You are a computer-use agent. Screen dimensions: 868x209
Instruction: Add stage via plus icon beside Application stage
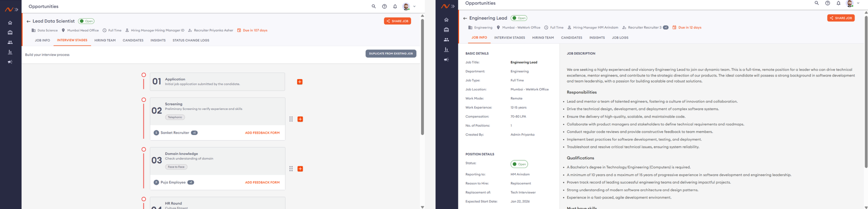[x=300, y=82]
